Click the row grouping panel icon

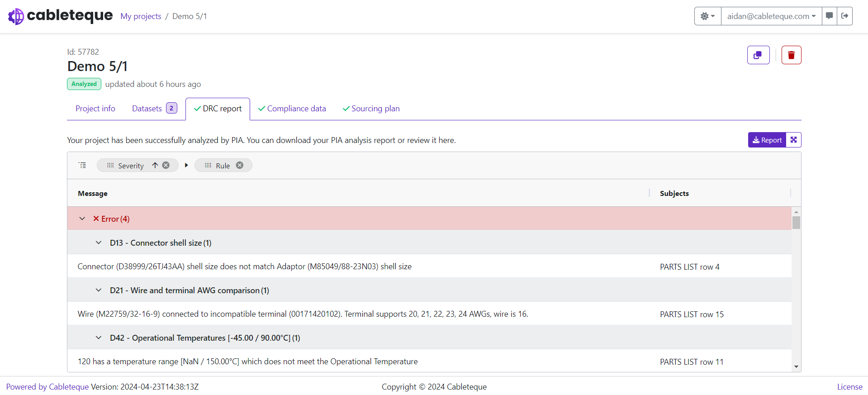pos(82,165)
